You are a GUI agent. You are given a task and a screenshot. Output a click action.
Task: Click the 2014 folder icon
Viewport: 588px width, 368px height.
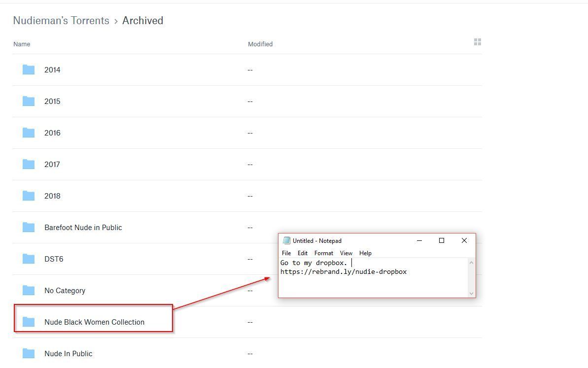[29, 69]
